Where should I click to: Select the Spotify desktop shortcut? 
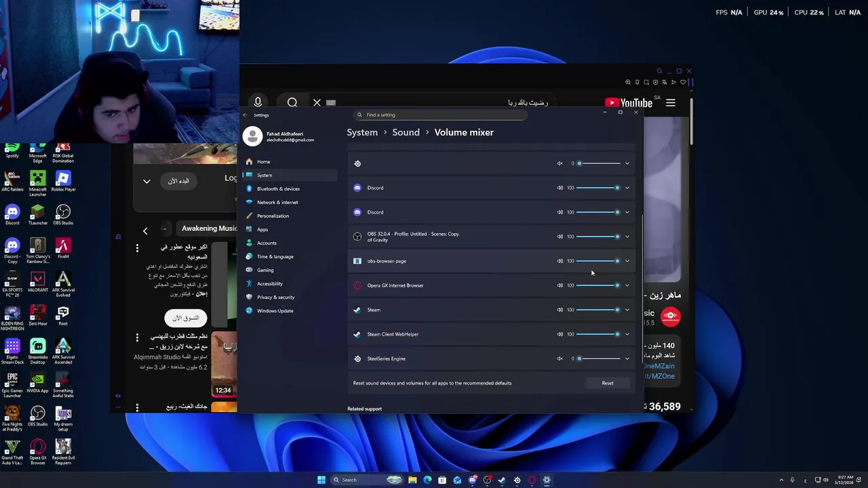click(x=12, y=150)
